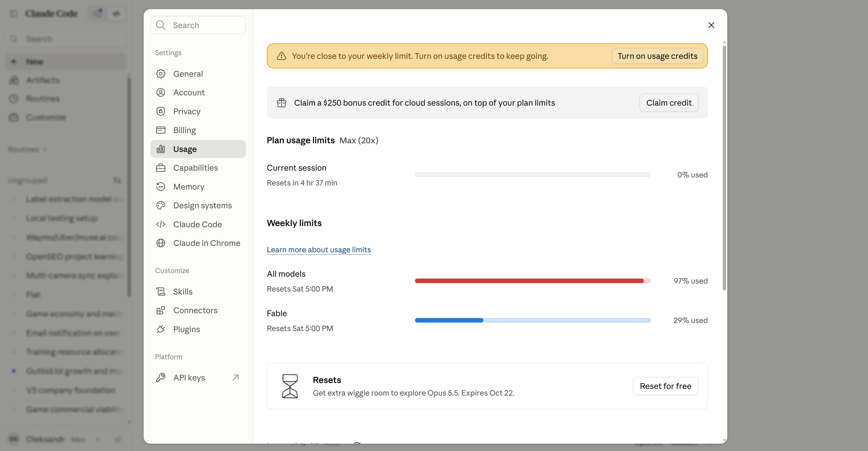Click API keys external link arrow
Image resolution: width=868 pixels, height=451 pixels.
[x=236, y=378]
